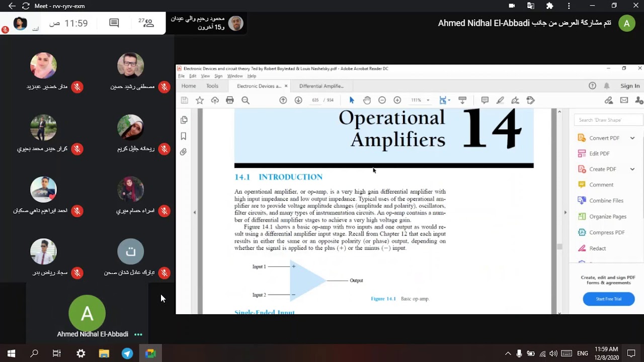Go to previous page with up arrow

(283, 100)
